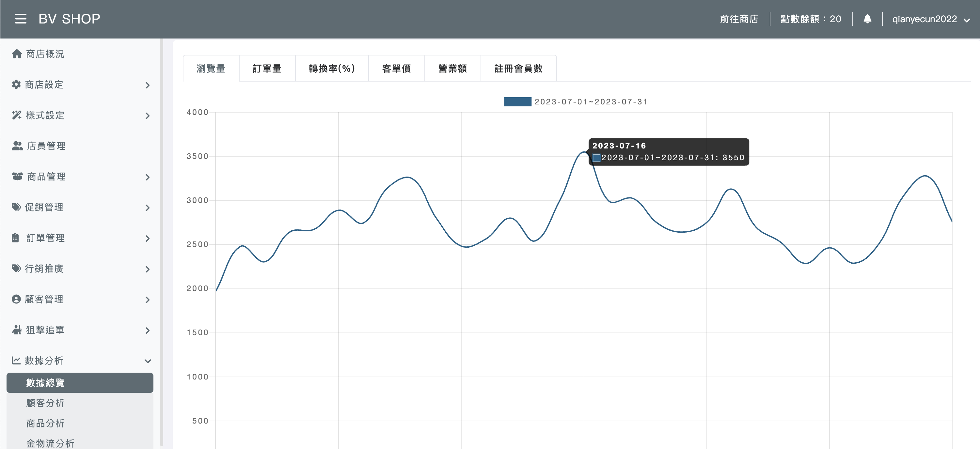This screenshot has width=980, height=449.
Task: Switch to the 營業額 tab
Action: [x=453, y=69]
